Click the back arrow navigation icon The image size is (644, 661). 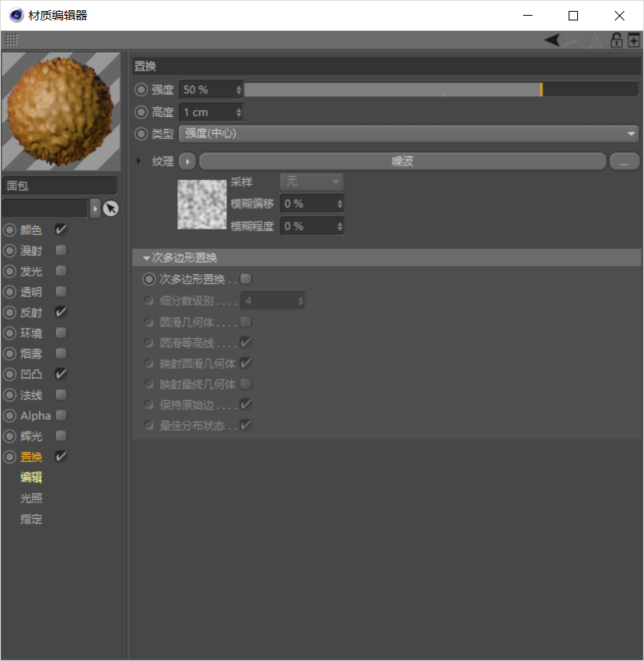[553, 39]
